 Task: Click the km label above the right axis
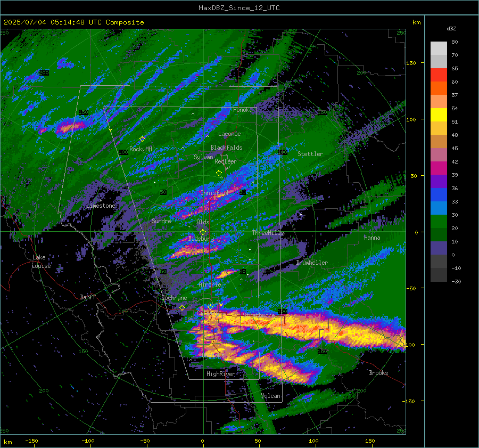[x=416, y=22]
